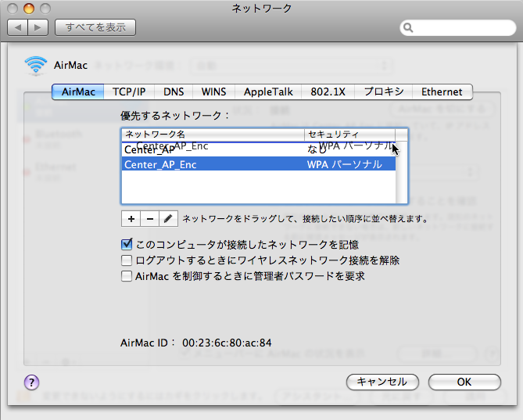The image size is (523, 420).
Task: Switch to the TCP/IP tab
Action: (x=129, y=92)
